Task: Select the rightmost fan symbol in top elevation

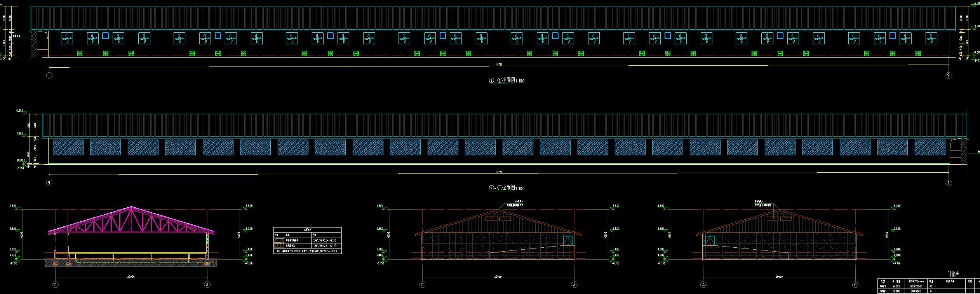Action: (x=931, y=38)
